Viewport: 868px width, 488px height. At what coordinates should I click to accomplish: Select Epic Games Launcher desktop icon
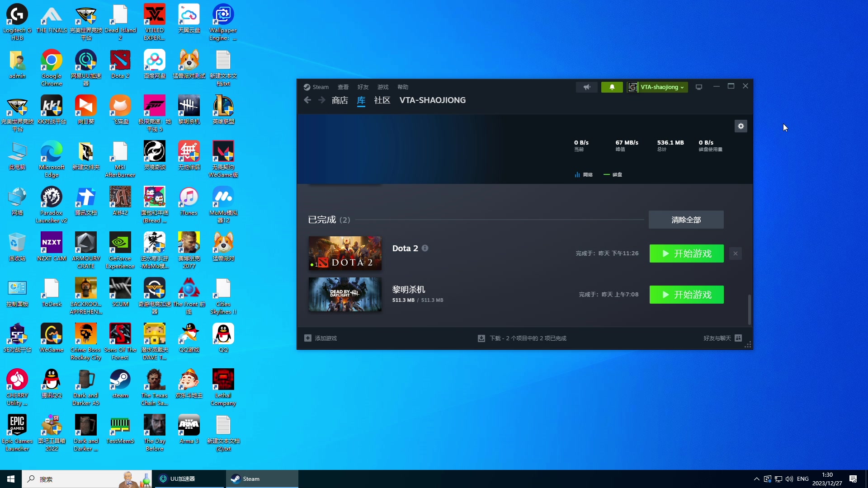(17, 433)
